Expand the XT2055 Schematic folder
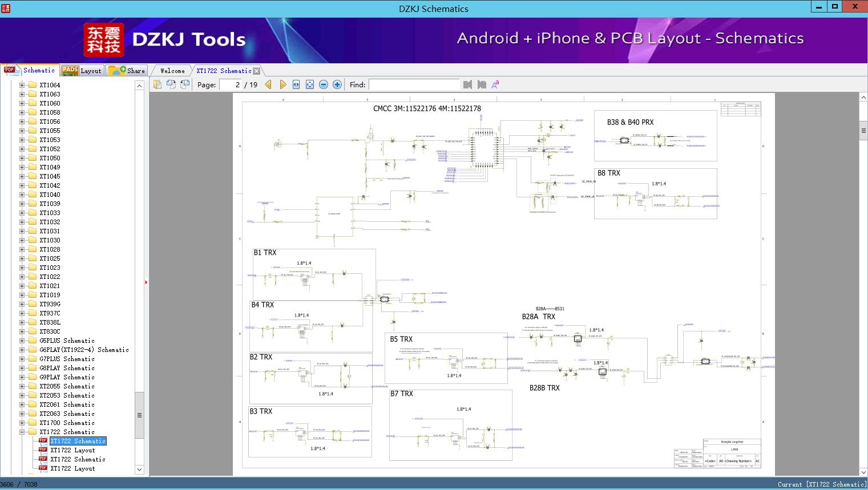 coord(22,386)
